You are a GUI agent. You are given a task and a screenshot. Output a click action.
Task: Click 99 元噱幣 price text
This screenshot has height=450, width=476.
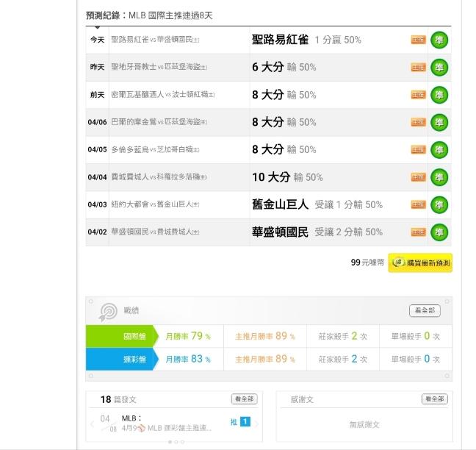[367, 262]
